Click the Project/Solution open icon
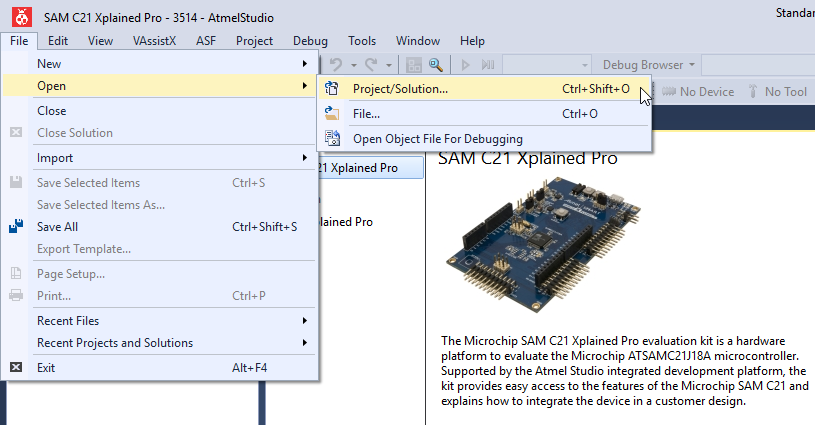The height and width of the screenshot is (425, 815). pyautogui.click(x=332, y=88)
